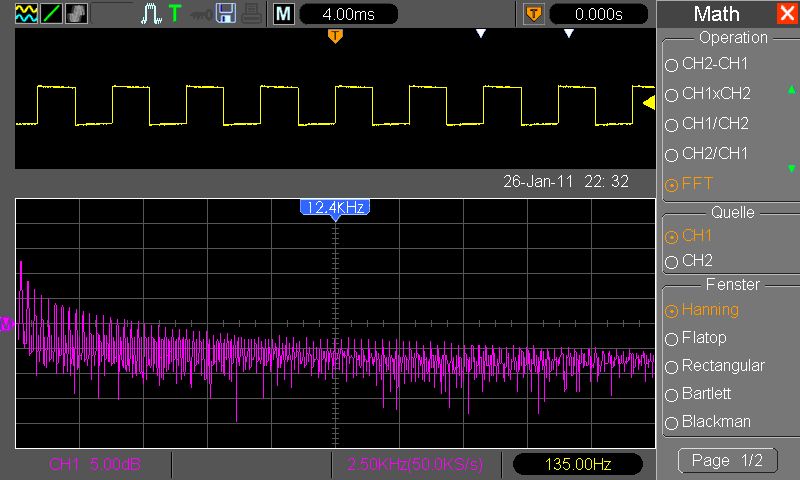This screenshot has height=480, width=800.
Task: Click the 135.00Hz frequency readout
Action: tap(578, 464)
